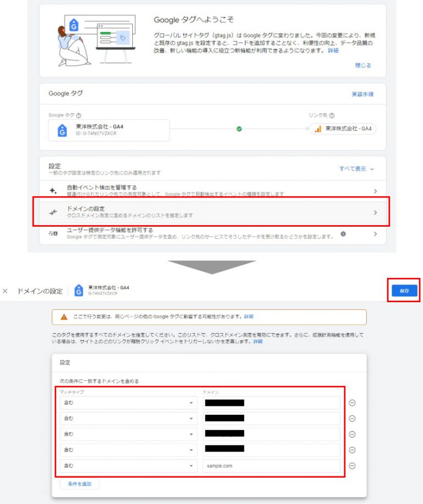This screenshot has height=504, width=423.
Task: Remove the first domain condition row
Action: pos(352,403)
